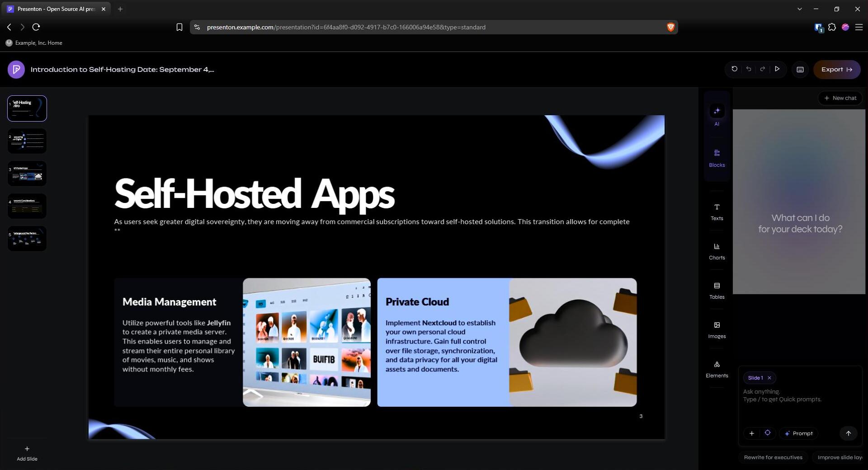Click the Presenton logo icon
The height and width of the screenshot is (470, 868).
pos(16,70)
